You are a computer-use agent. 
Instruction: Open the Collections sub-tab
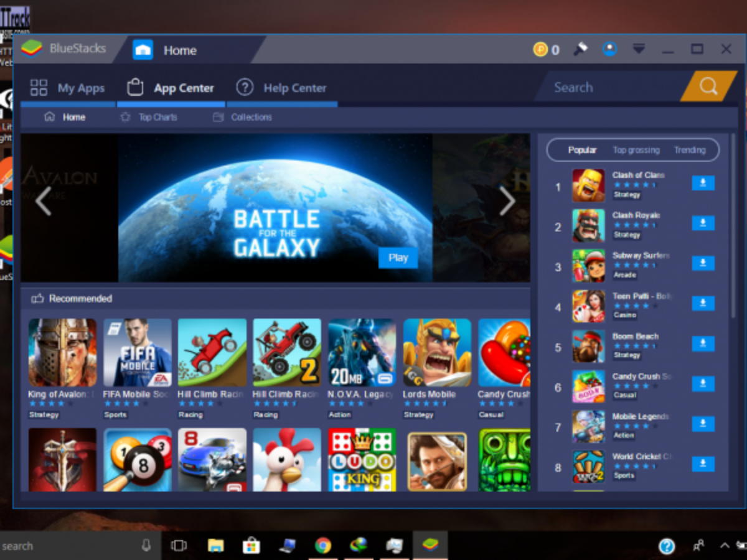click(242, 117)
